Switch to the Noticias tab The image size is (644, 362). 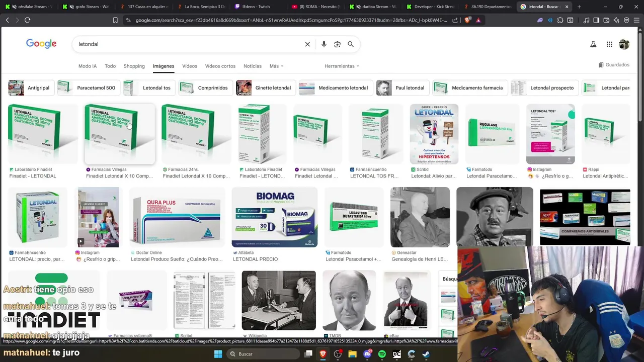click(x=253, y=66)
